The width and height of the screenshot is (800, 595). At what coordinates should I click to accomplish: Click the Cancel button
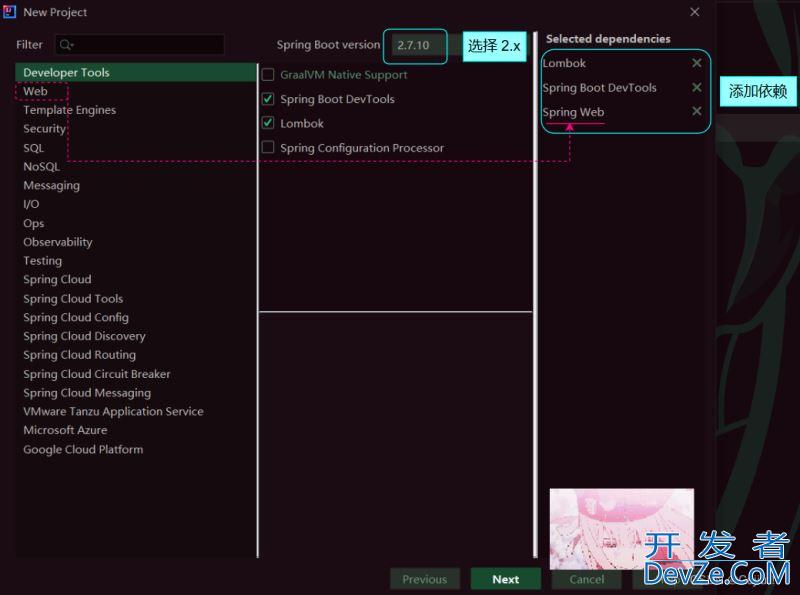coord(587,579)
